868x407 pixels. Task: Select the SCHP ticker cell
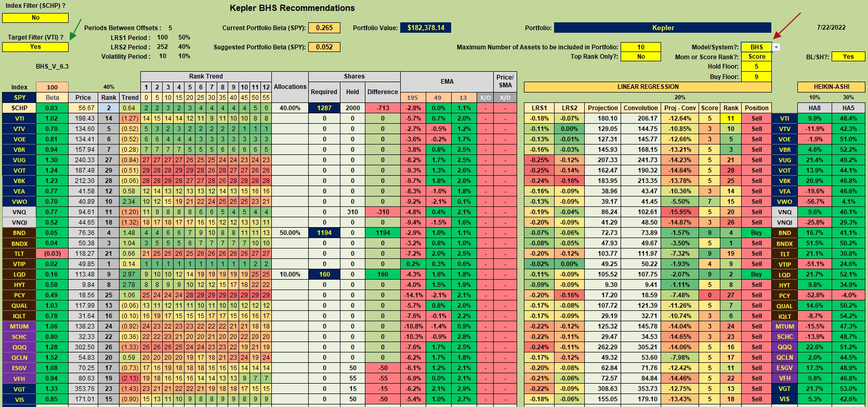(19, 108)
